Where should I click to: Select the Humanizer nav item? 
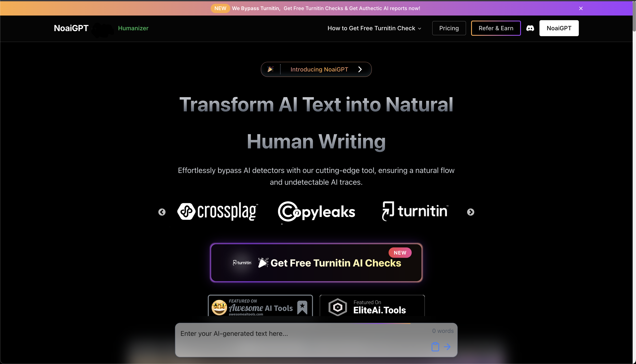tap(133, 28)
